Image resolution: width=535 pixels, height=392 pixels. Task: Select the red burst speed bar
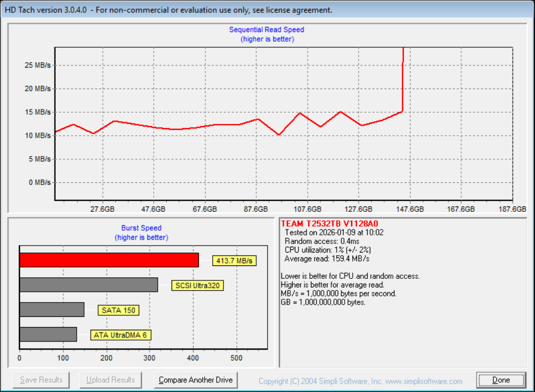[x=109, y=260]
